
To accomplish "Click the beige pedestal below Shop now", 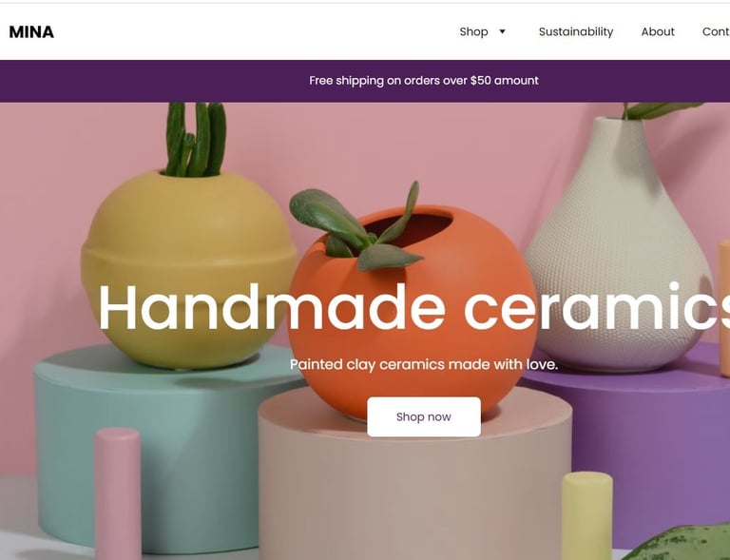I will click(414, 489).
